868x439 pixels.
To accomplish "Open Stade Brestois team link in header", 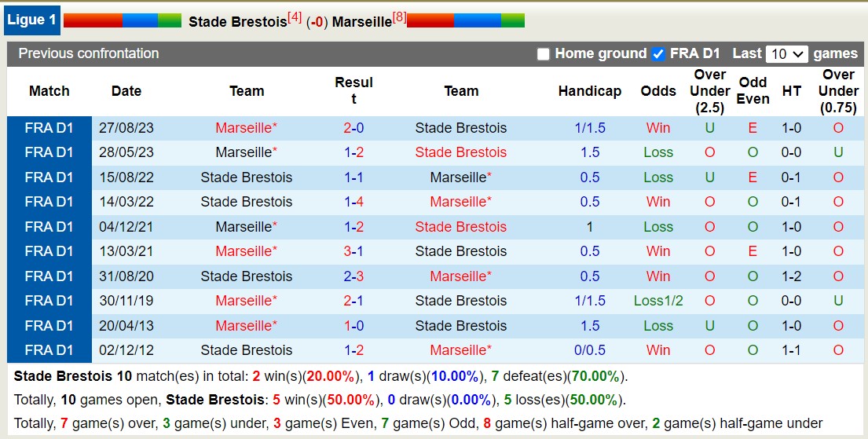I will point(237,22).
